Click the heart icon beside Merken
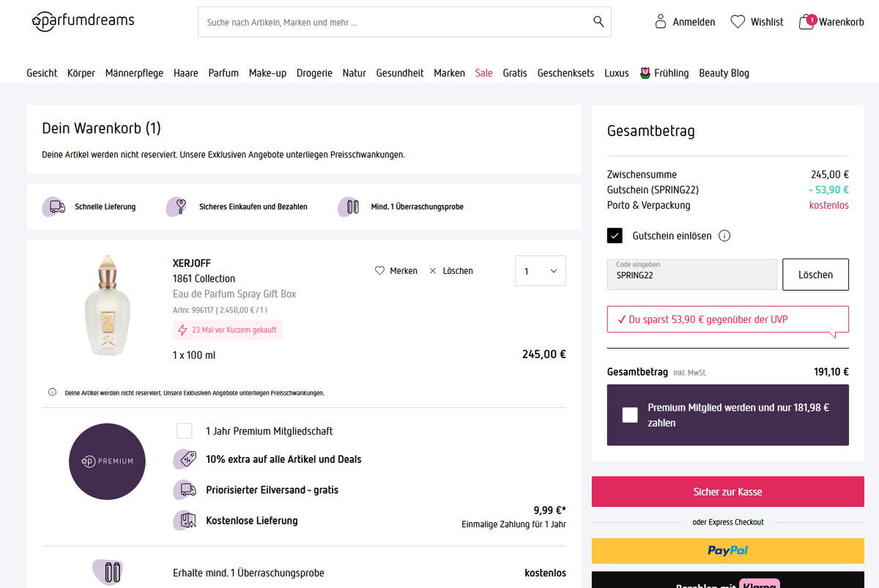Viewport: 879px width, 588px height. [379, 271]
